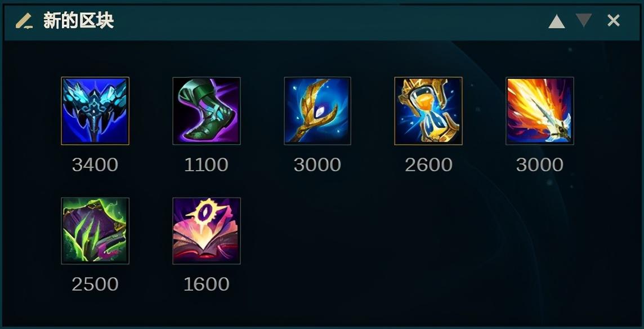The image size is (644, 329).
Task: Click the 2500 price under green tome
Action: [x=95, y=284]
